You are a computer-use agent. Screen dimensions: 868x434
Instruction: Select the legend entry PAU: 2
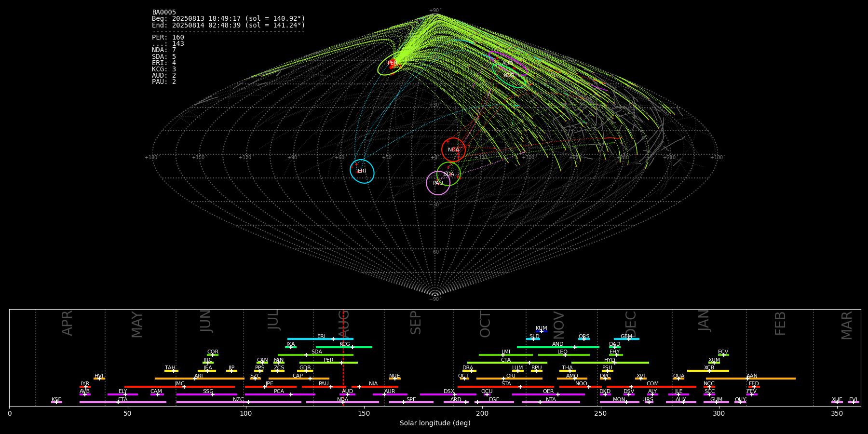[x=164, y=81]
